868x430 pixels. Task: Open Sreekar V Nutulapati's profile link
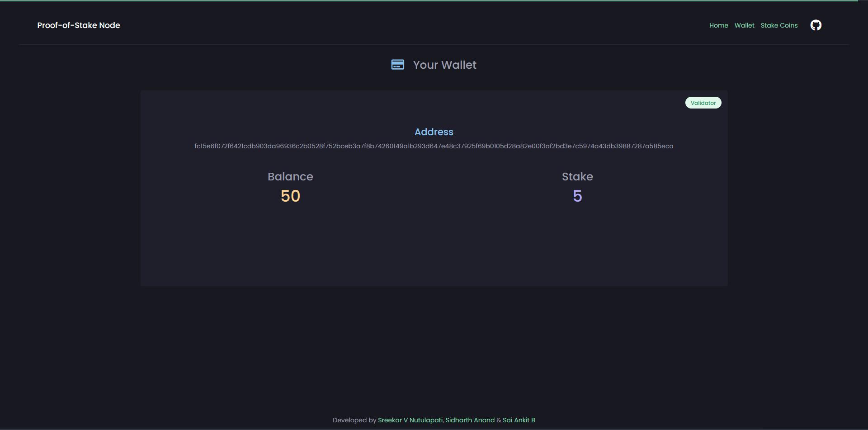[x=410, y=420]
